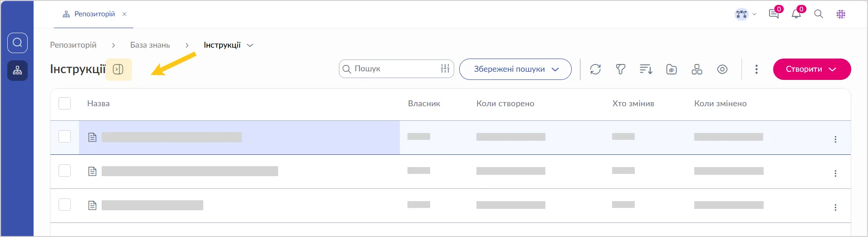Check the third document row checkbox

(x=65, y=205)
